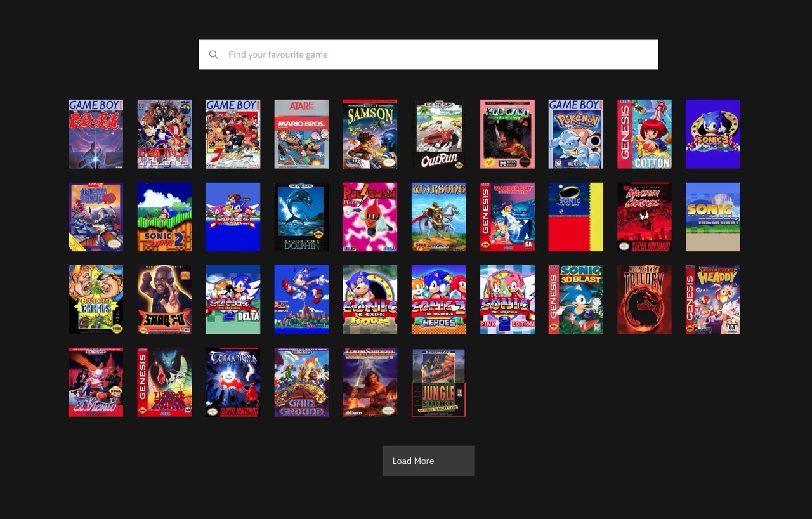The width and height of the screenshot is (812, 519).
Task: Open the Genesis cover with green alien creature
Action: (164, 382)
